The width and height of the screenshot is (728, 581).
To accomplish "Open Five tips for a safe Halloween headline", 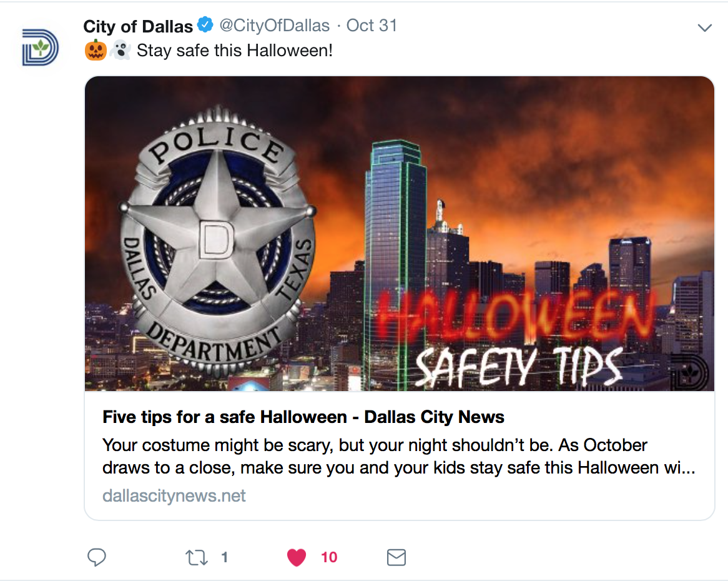I will 303,417.
